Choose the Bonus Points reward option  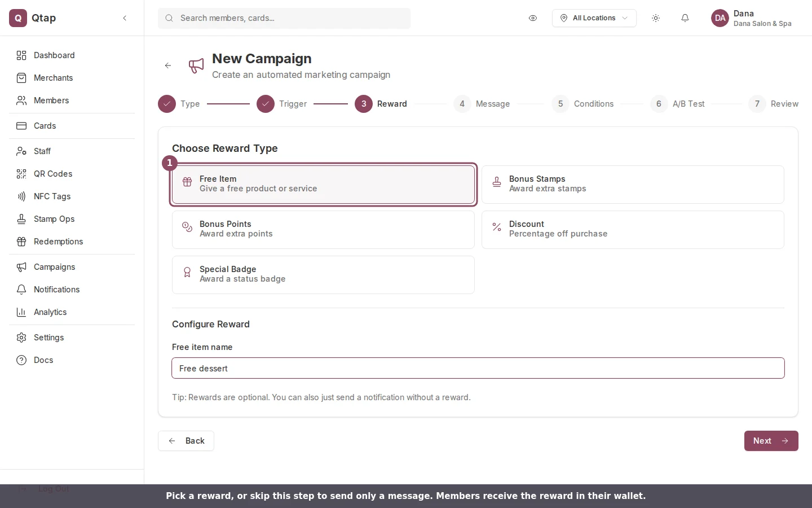point(323,230)
